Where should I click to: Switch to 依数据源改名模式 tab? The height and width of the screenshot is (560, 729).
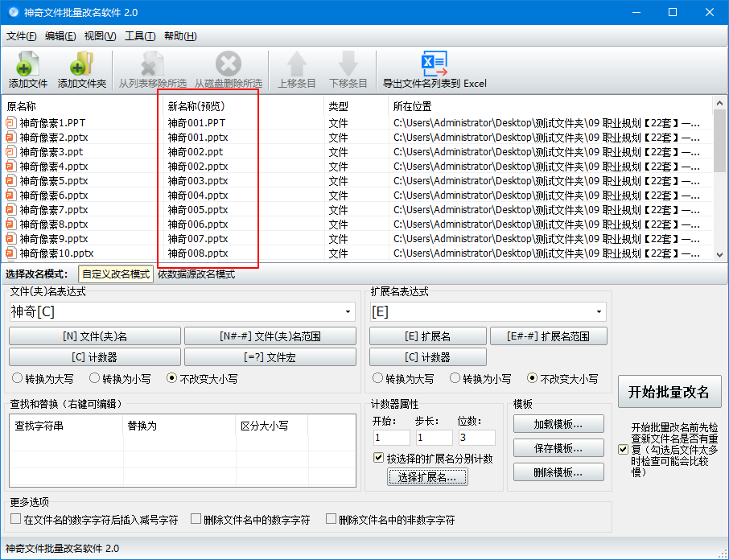pos(196,274)
